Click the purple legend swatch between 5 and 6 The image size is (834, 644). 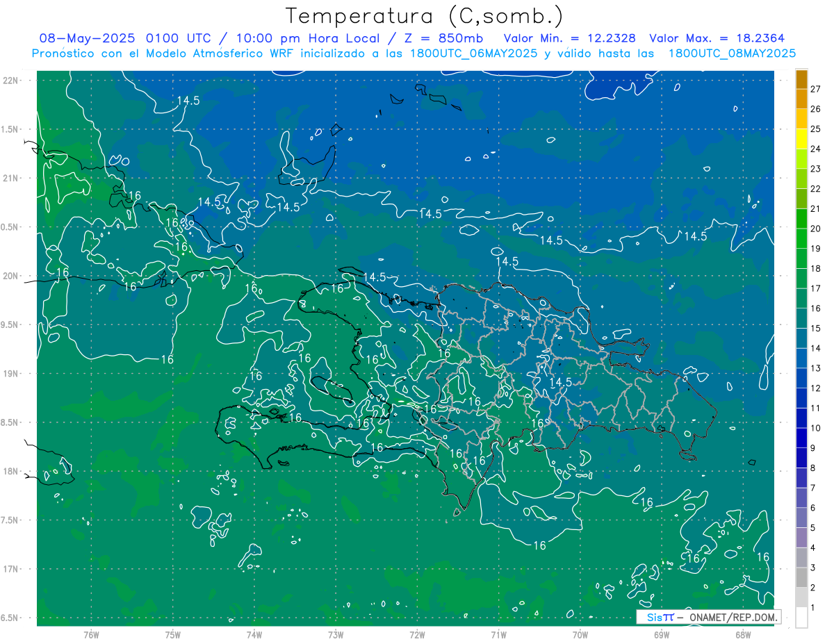click(801, 518)
